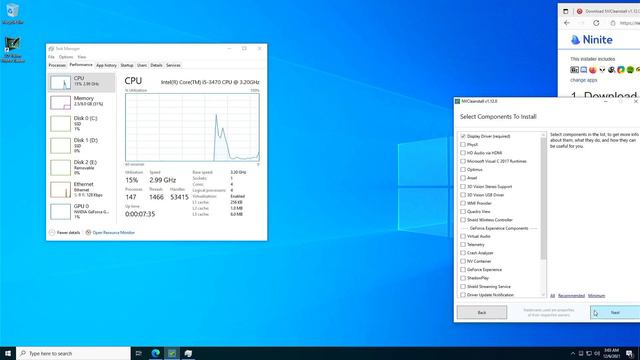
Task: Switch to the Startup tab
Action: pyautogui.click(x=127, y=65)
